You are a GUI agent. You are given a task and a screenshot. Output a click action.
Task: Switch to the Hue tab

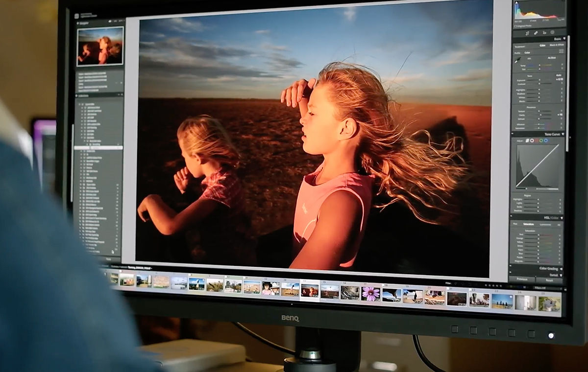[515, 224]
